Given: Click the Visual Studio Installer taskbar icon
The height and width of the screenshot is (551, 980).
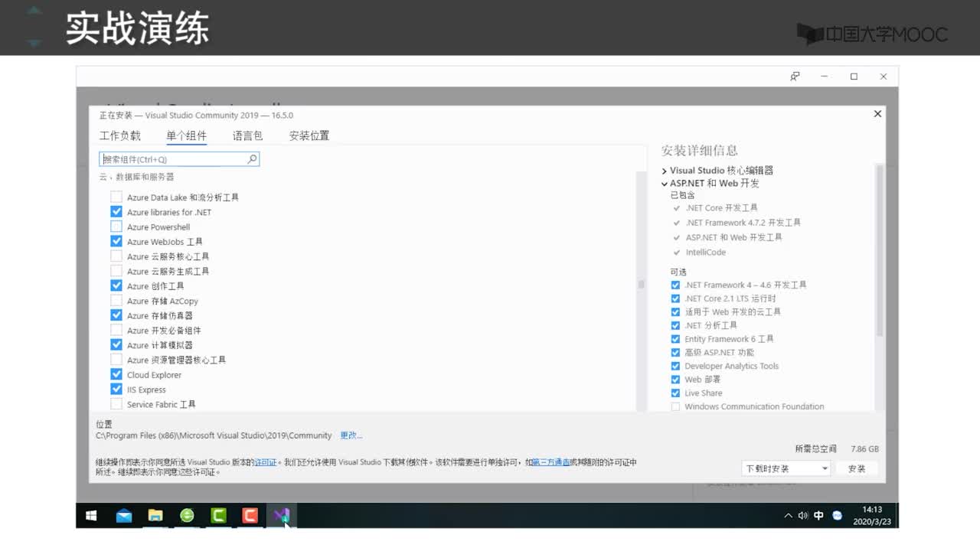Looking at the screenshot, I should 281,516.
